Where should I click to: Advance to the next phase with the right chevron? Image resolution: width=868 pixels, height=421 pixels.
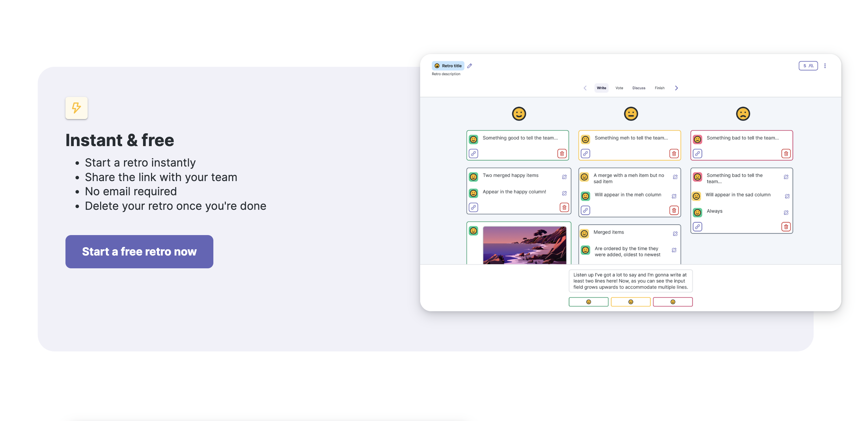[676, 88]
